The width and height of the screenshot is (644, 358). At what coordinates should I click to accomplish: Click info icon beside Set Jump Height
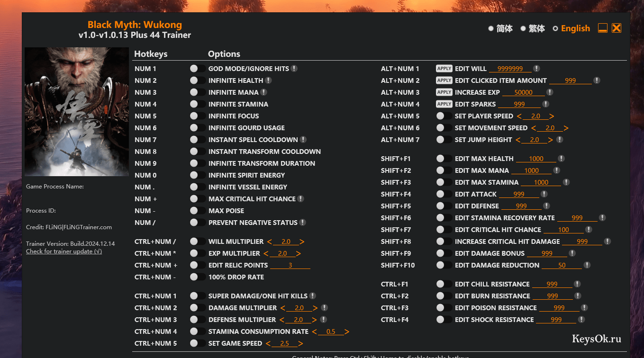560,140
